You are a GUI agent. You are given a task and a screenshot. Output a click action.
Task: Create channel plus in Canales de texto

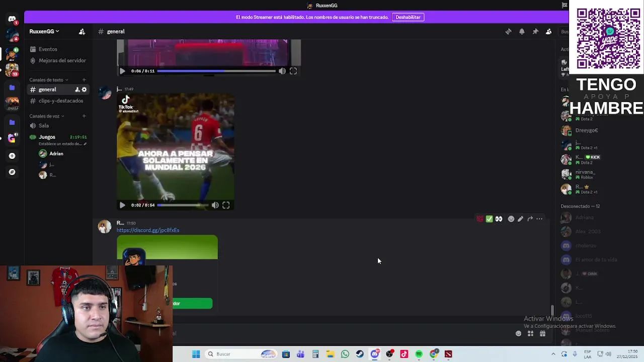[84, 80]
